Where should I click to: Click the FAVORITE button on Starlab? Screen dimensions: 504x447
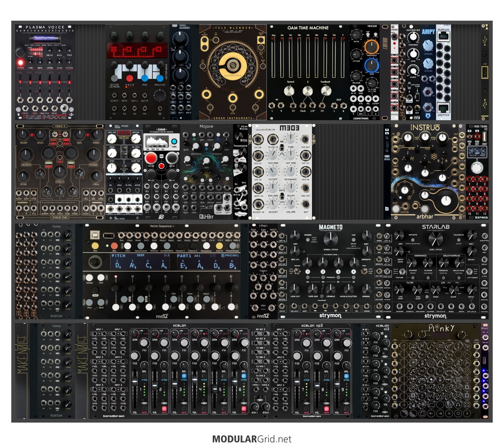pyautogui.click(x=459, y=239)
